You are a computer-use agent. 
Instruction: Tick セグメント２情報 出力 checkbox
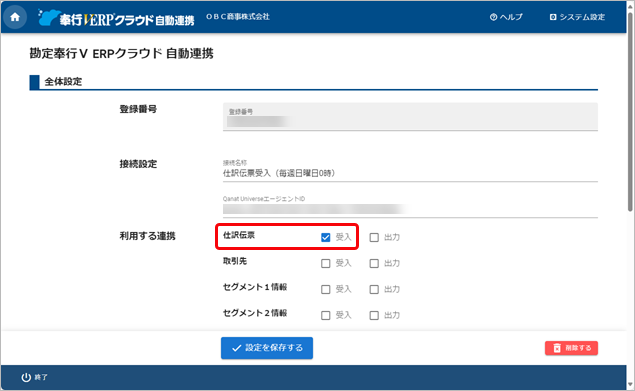tap(374, 315)
